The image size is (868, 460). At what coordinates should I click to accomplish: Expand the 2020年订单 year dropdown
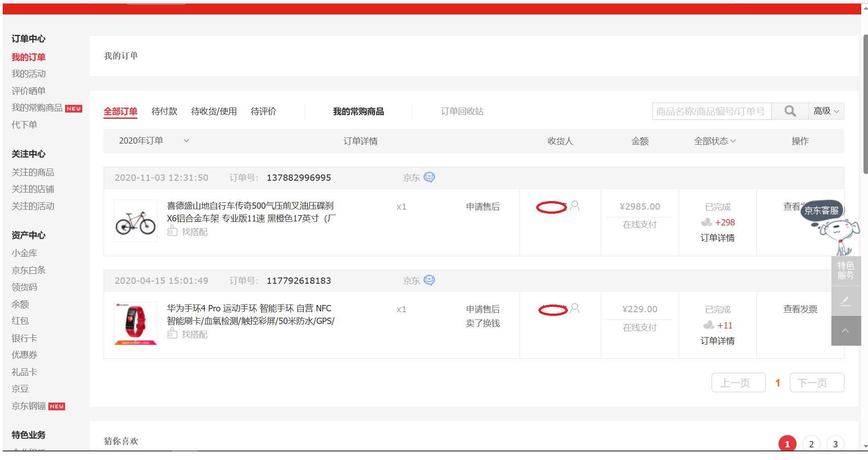tap(154, 141)
